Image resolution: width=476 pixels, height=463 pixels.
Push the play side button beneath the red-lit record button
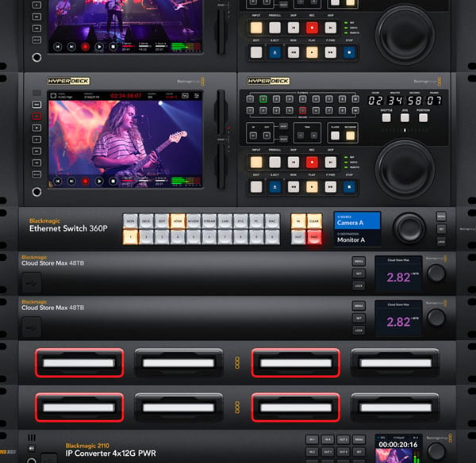point(36,128)
